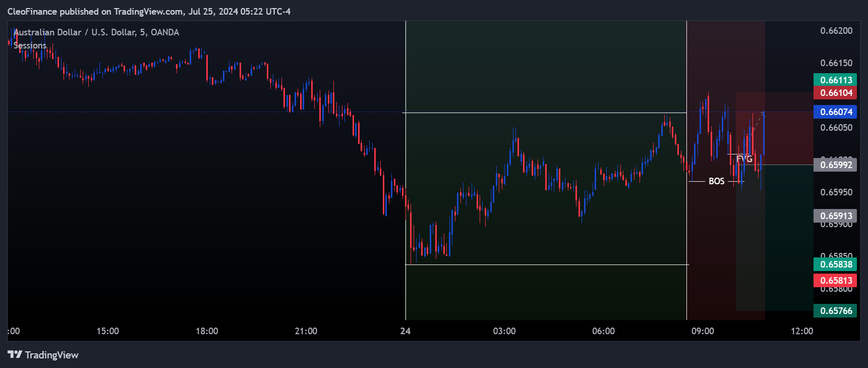Image resolution: width=868 pixels, height=368 pixels.
Task: Click the 06:00 time axis label
Action: 603,331
